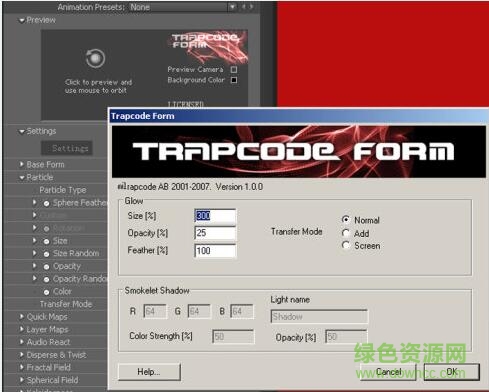Expand the Layer Maps group

click(22, 329)
